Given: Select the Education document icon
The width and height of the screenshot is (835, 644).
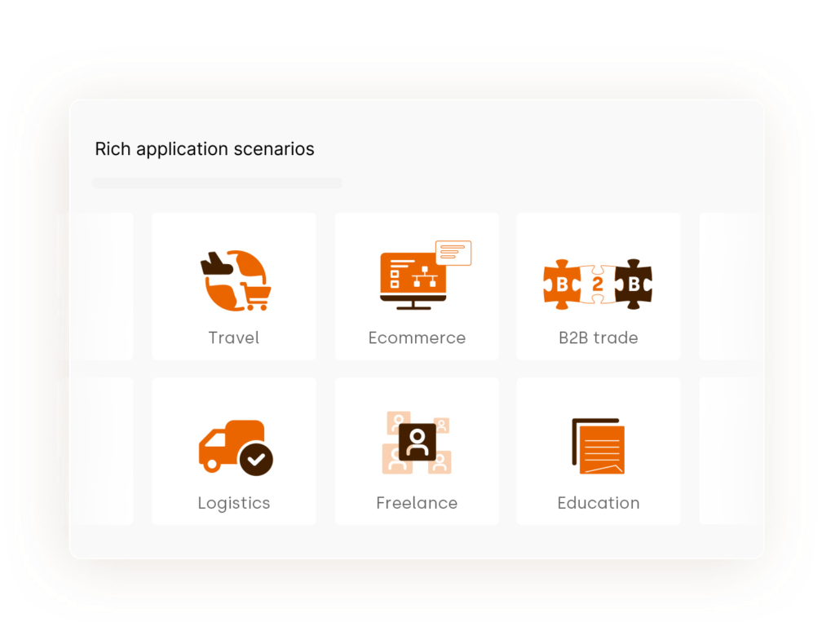Looking at the screenshot, I should [598, 446].
